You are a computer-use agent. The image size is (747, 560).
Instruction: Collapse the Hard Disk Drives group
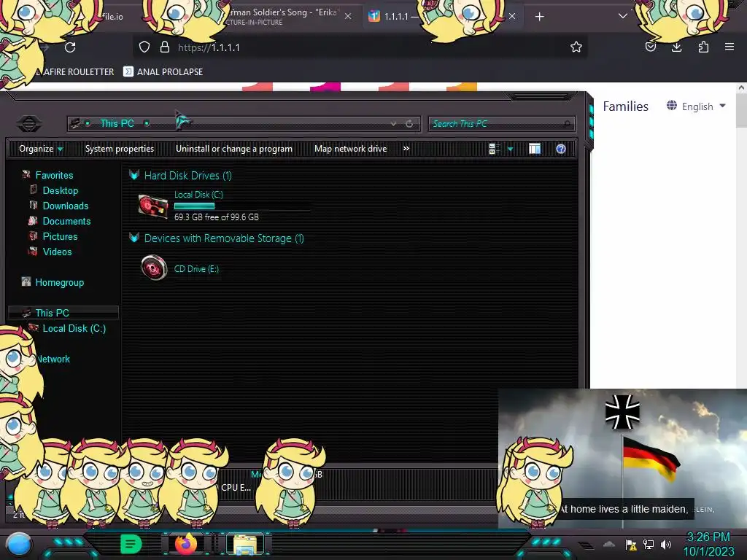point(134,175)
